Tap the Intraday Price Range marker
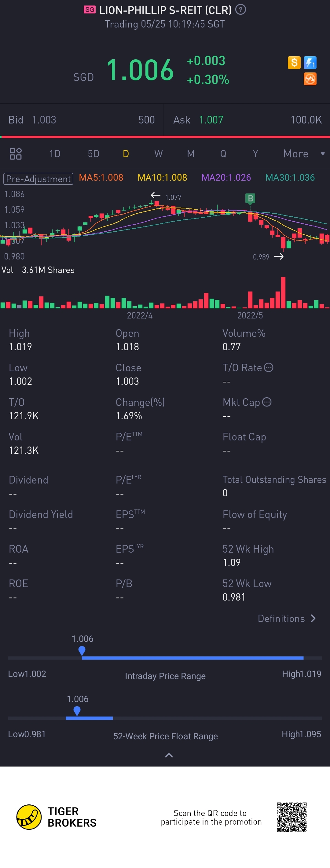The image size is (330, 868). (82, 650)
